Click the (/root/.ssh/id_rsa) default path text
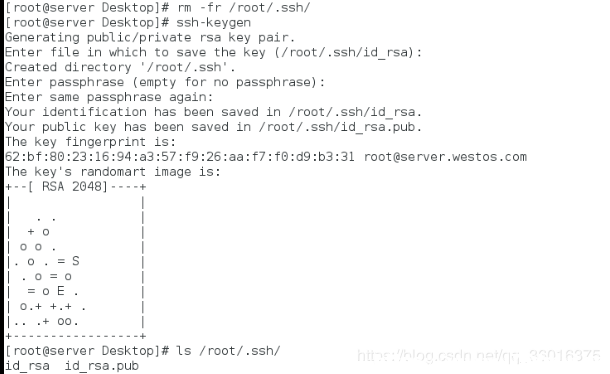 [x=344, y=53]
